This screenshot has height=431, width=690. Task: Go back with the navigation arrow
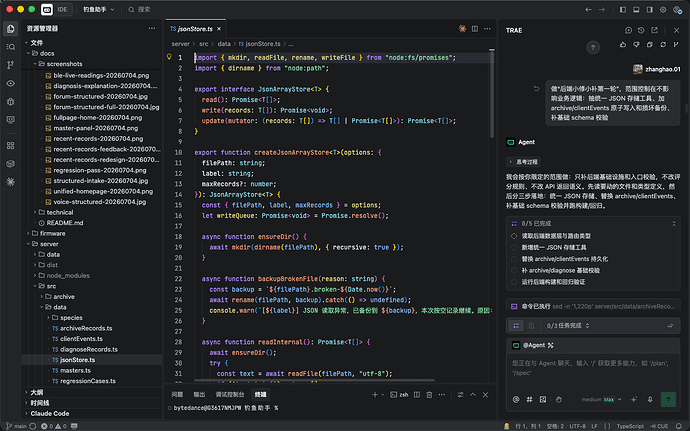[x=588, y=9]
